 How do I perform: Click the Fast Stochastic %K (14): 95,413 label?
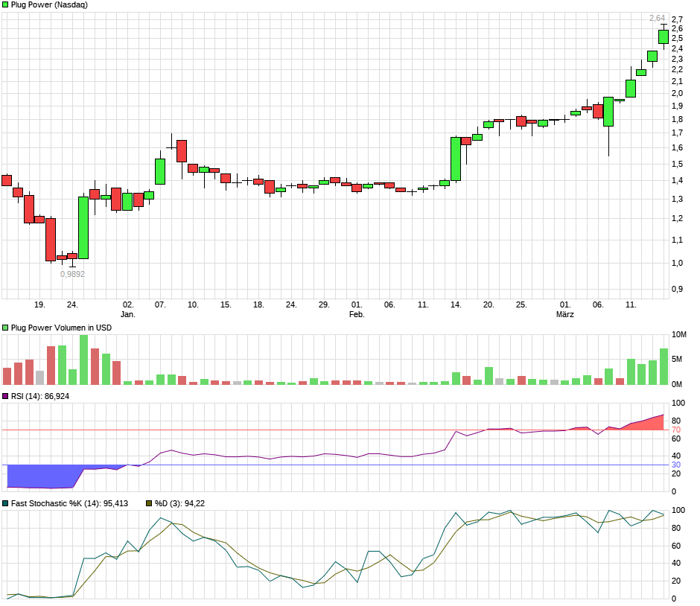(x=70, y=504)
